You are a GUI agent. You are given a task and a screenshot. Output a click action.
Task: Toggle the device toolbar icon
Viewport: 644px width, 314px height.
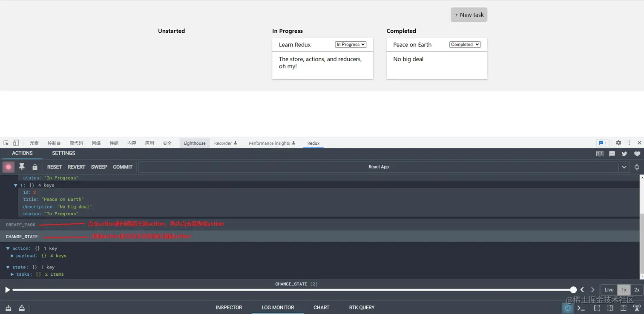pyautogui.click(x=16, y=143)
